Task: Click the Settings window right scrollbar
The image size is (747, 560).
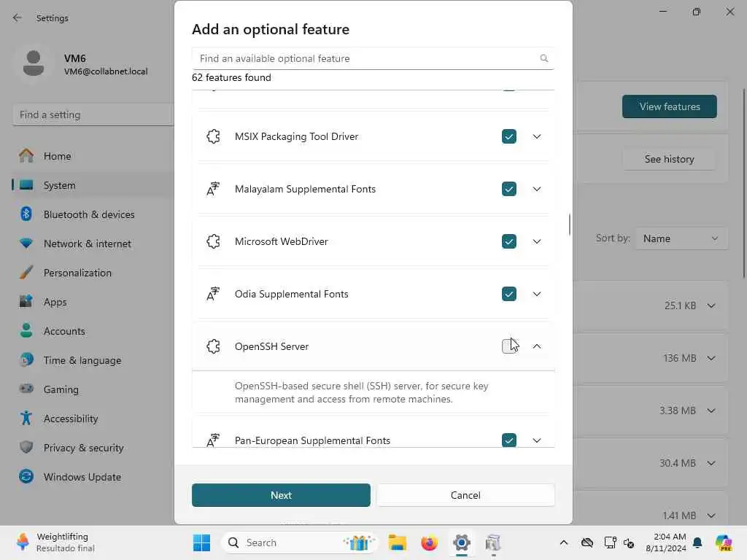Action: [743, 183]
